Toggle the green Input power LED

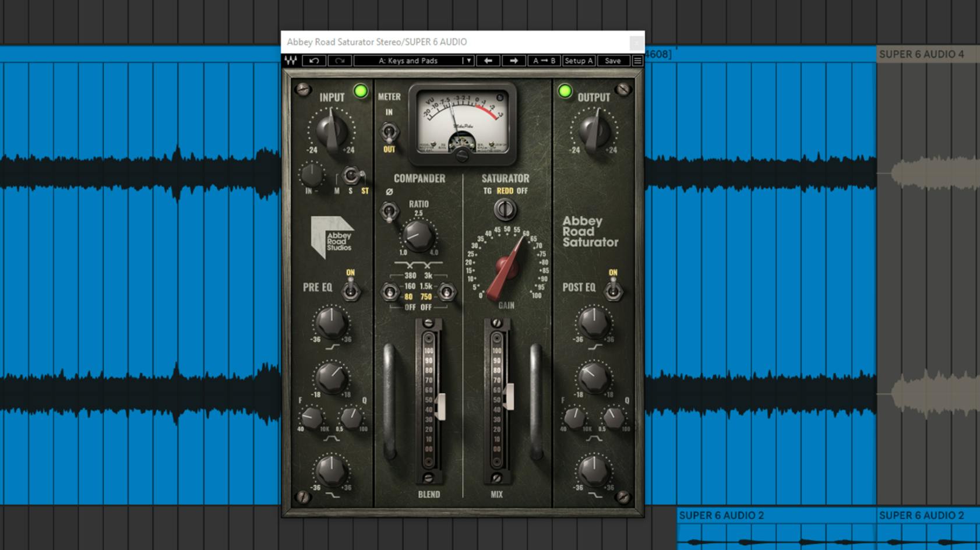click(361, 91)
